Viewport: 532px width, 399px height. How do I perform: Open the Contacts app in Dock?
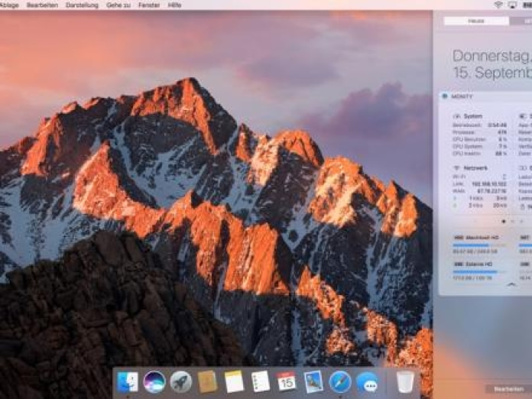[207, 382]
